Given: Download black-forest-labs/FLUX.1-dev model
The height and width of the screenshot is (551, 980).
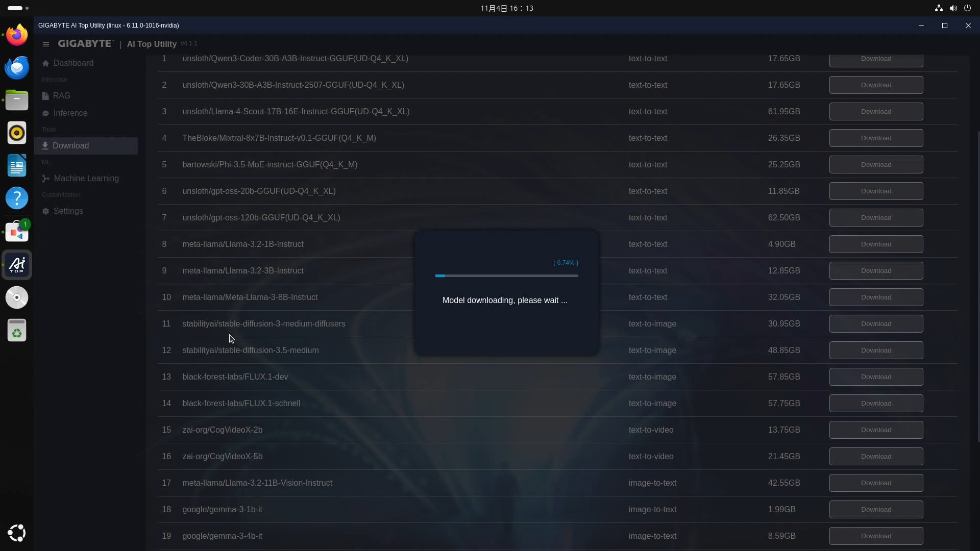Looking at the screenshot, I should tap(876, 377).
